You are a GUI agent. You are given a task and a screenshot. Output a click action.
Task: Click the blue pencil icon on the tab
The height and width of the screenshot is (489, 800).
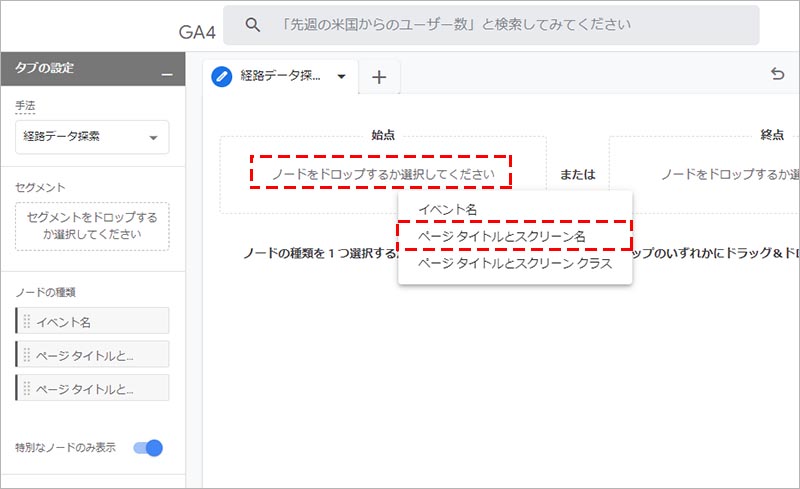[x=222, y=76]
